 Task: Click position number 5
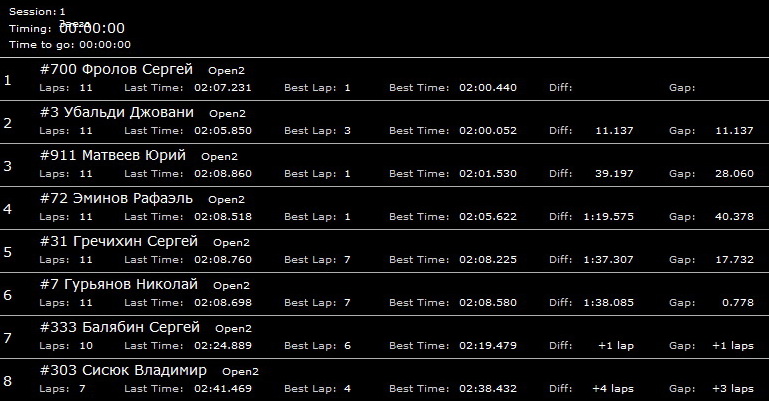7,252
